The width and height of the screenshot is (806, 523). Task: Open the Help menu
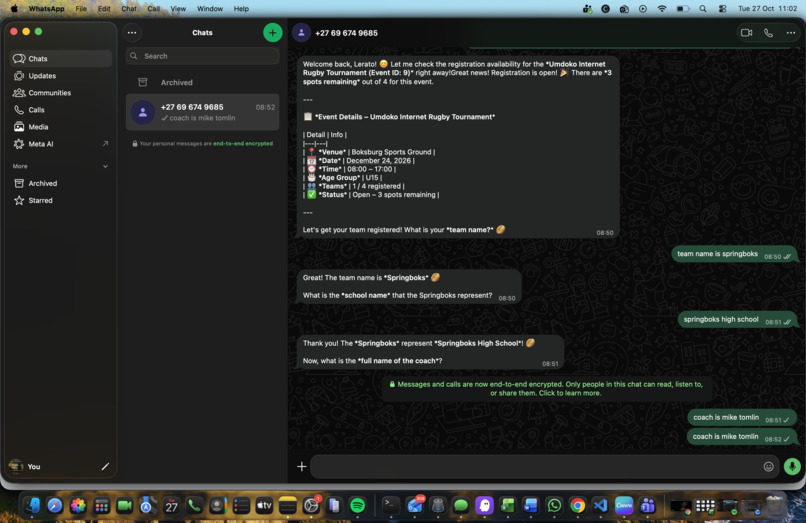point(241,9)
